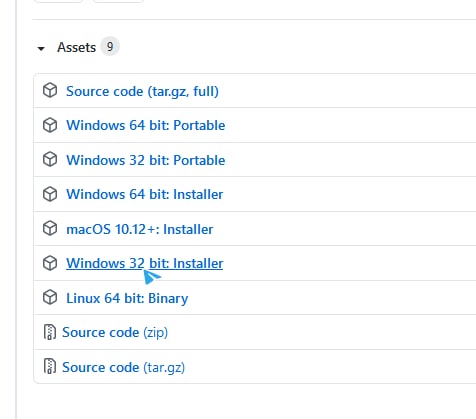Download Windows 64 bit: Portable
This screenshot has height=419, width=476.
coord(146,125)
